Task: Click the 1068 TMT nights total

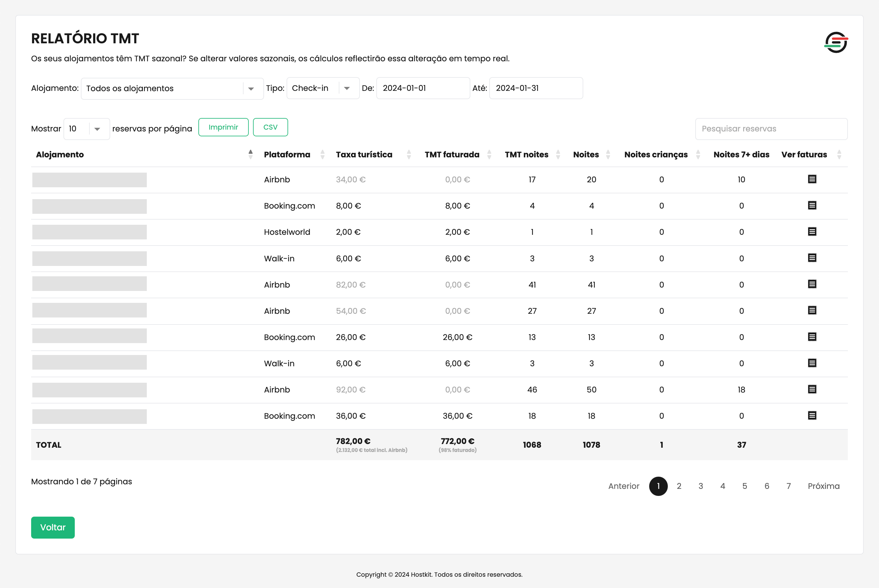Action: click(532, 445)
